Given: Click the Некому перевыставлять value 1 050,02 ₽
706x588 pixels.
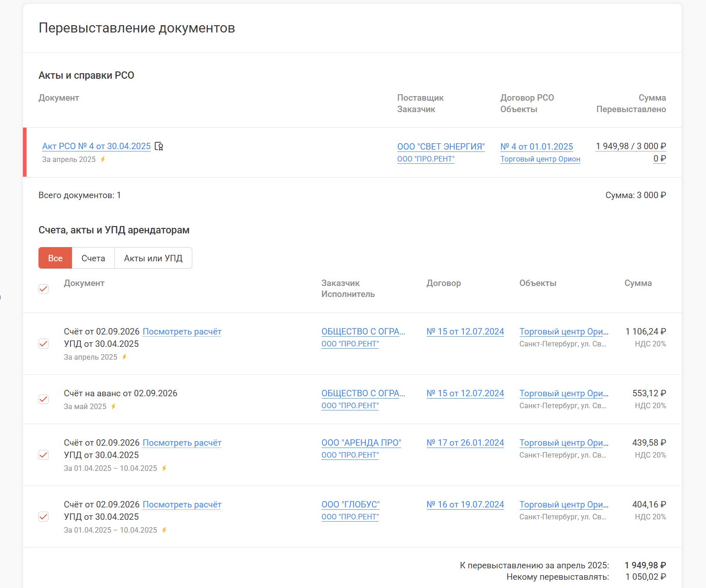Looking at the screenshot, I should pos(646,577).
